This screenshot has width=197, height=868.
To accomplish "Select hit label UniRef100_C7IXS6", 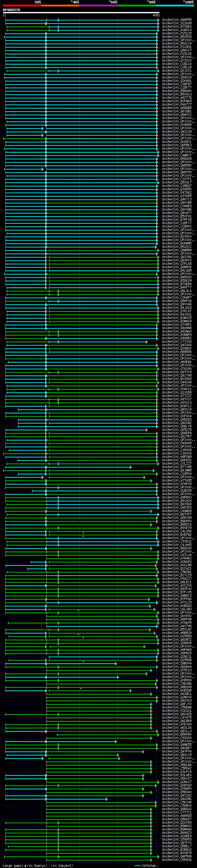I will [177, 341].
